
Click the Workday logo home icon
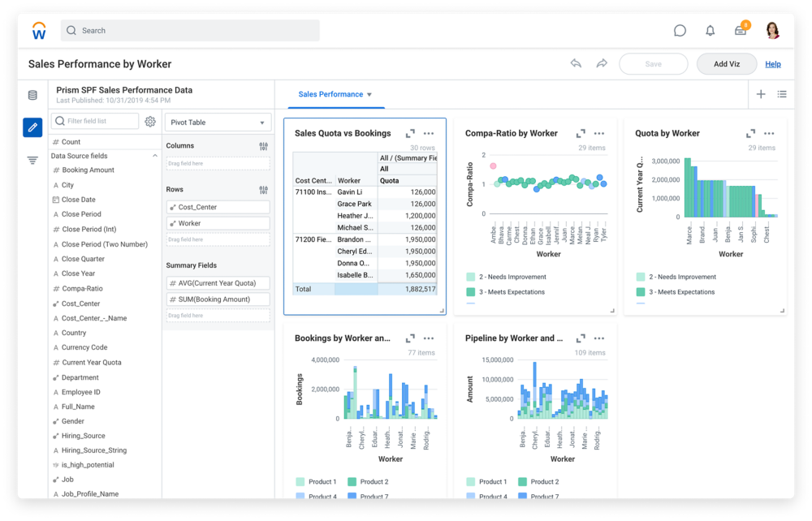[39, 31]
